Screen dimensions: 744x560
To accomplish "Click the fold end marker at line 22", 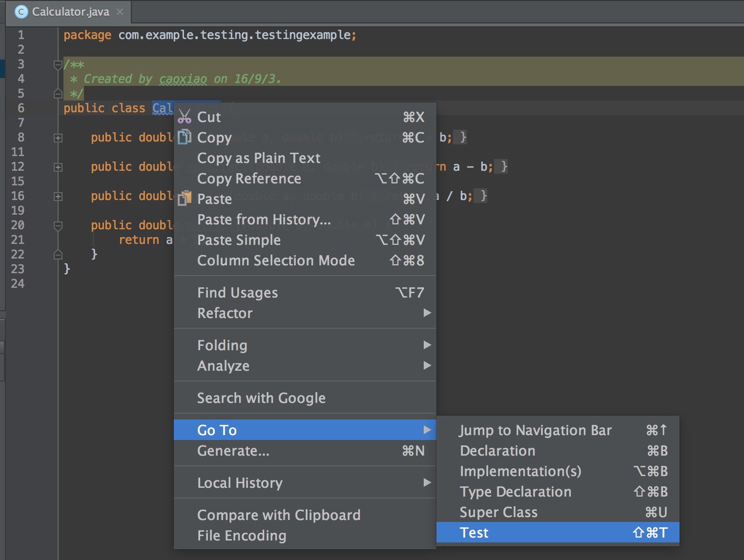I will click(58, 255).
